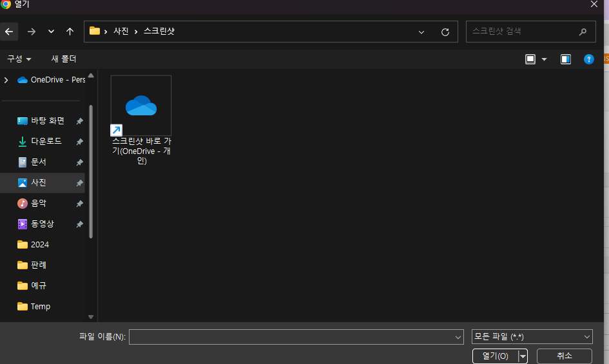
Task: Refresh the 스크린샷 folder
Action: click(445, 32)
